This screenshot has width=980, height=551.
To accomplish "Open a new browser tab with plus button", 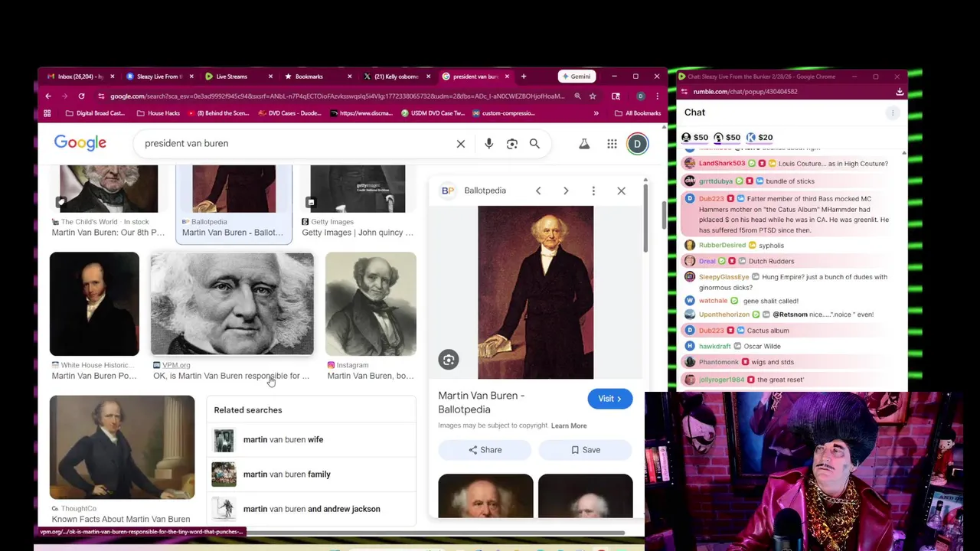I will 524,77.
